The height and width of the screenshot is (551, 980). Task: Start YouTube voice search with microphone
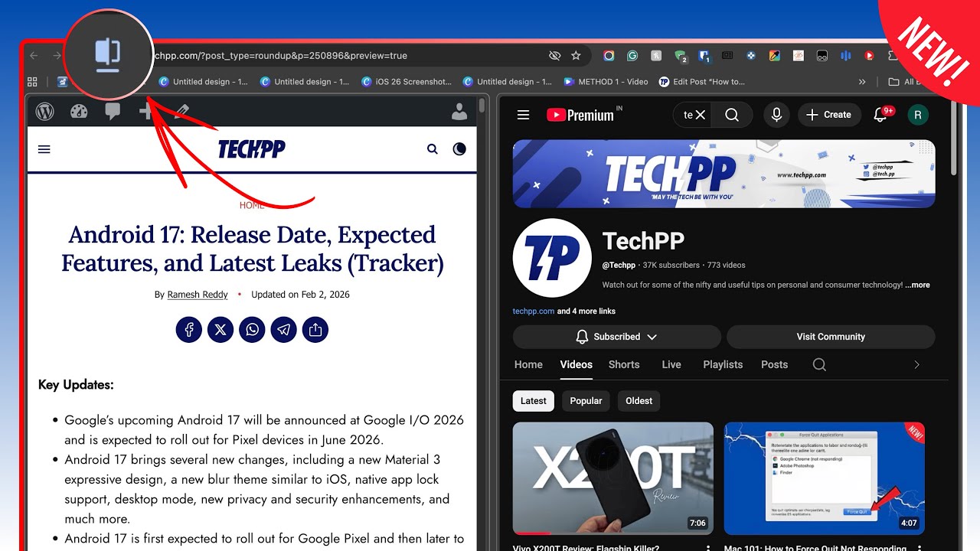coord(776,115)
